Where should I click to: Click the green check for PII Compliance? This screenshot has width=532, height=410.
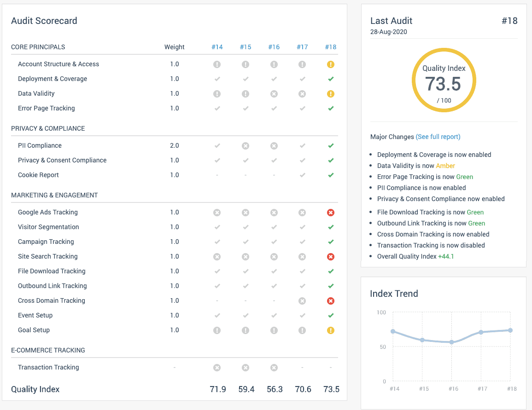tap(331, 146)
